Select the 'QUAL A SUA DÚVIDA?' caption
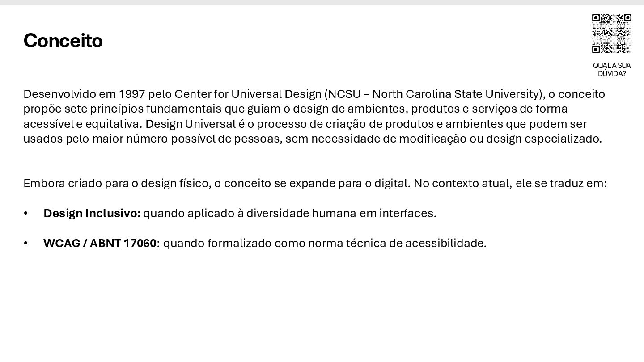The height and width of the screenshot is (362, 644). click(x=611, y=70)
